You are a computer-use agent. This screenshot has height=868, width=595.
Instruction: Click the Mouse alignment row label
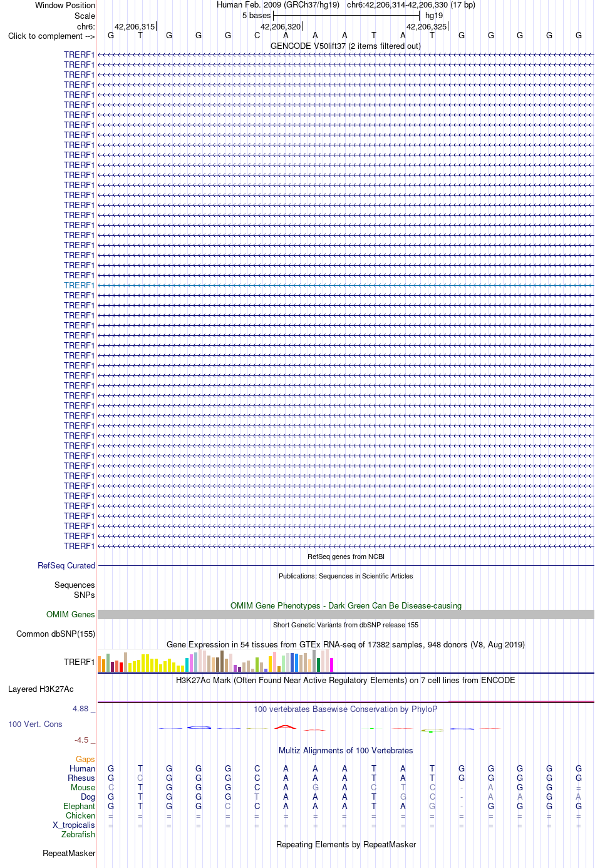coord(83,787)
